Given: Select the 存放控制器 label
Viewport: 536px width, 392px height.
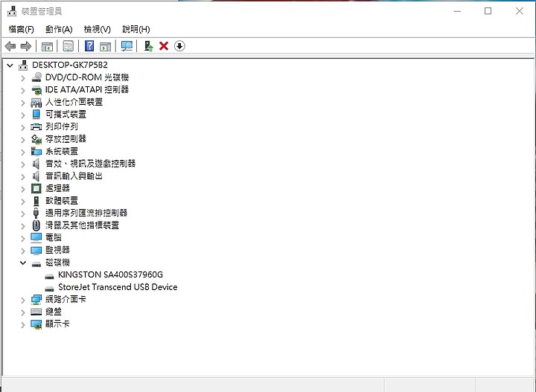Looking at the screenshot, I should pyautogui.click(x=66, y=139).
